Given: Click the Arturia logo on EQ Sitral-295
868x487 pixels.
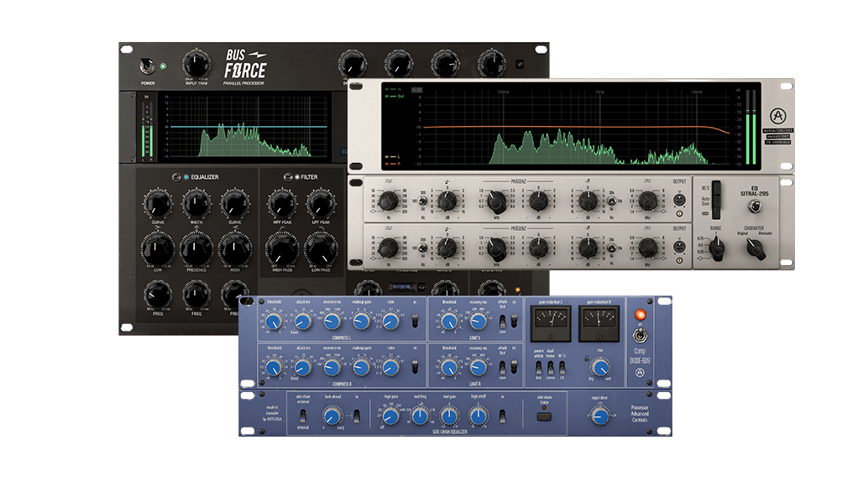Looking at the screenshot, I should click(x=778, y=116).
